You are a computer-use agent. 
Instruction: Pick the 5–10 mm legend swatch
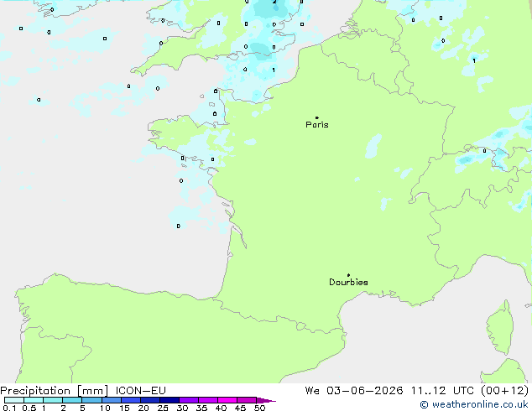(91, 400)
